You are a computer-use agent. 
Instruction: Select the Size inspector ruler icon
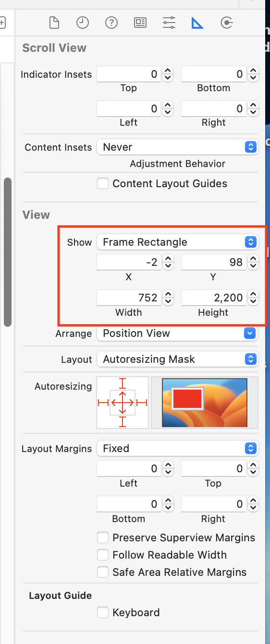(x=197, y=23)
